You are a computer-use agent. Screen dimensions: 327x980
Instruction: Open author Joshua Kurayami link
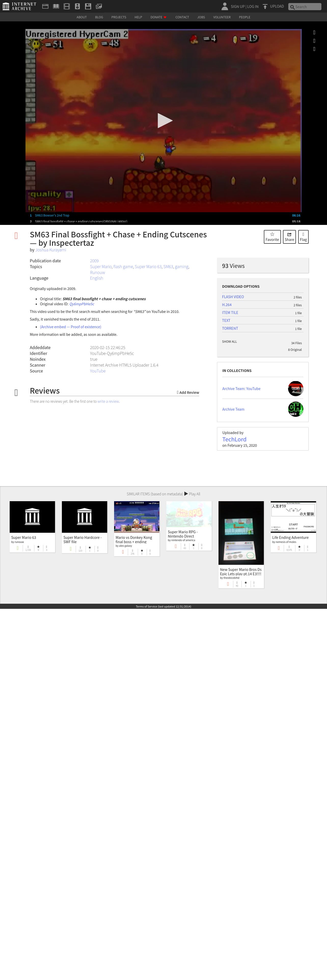51,250
